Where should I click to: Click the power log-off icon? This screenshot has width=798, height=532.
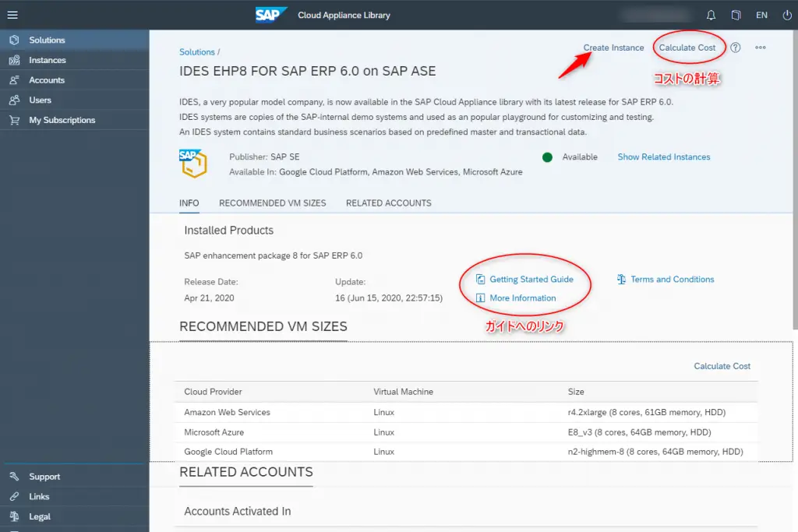(786, 16)
